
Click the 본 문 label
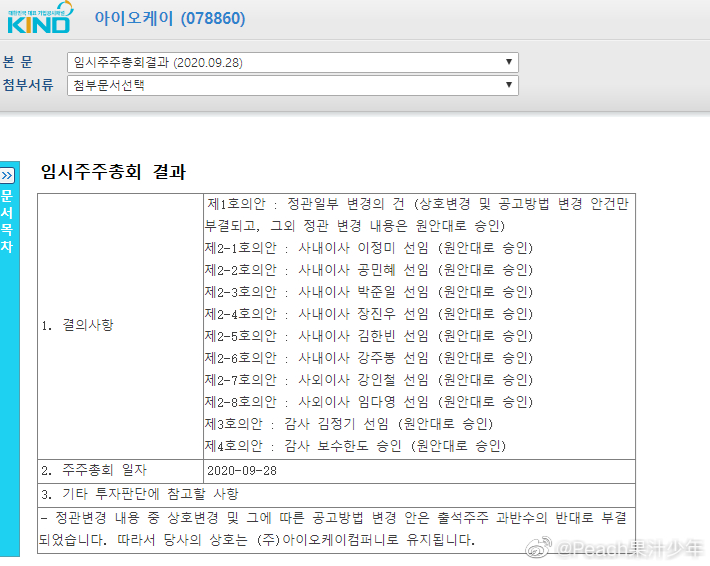click(x=18, y=62)
